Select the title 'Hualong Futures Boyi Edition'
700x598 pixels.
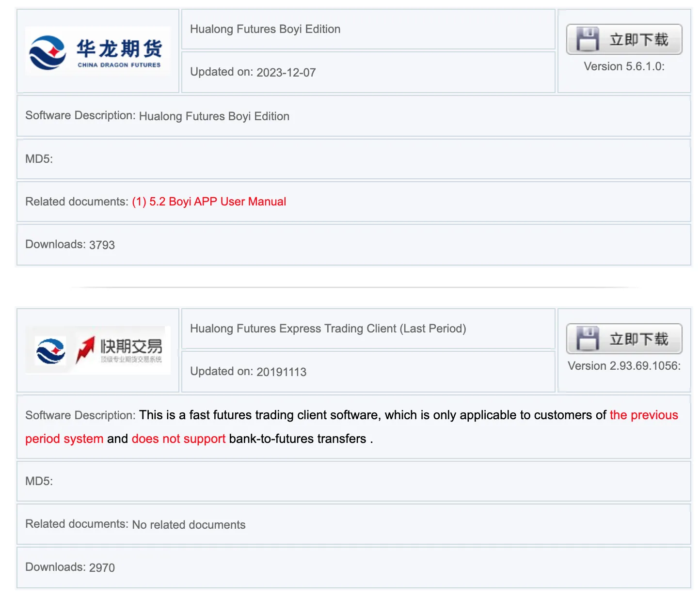(x=265, y=29)
